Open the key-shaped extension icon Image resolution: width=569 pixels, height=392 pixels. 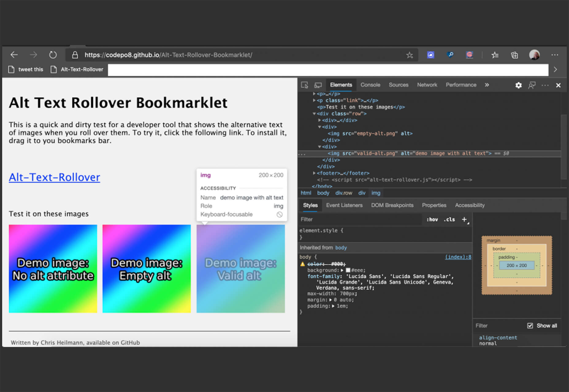click(450, 55)
